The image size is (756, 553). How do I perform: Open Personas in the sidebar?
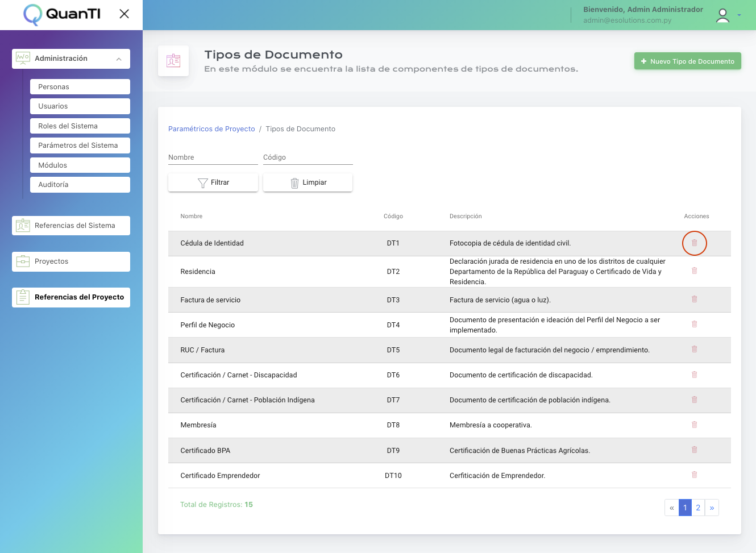(x=80, y=86)
